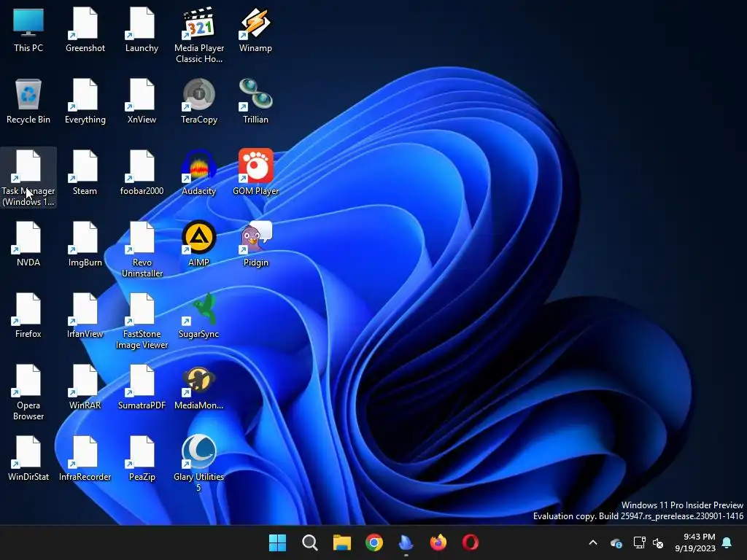Launch Firefox from the taskbar
This screenshot has width=747, height=560.
click(x=438, y=542)
